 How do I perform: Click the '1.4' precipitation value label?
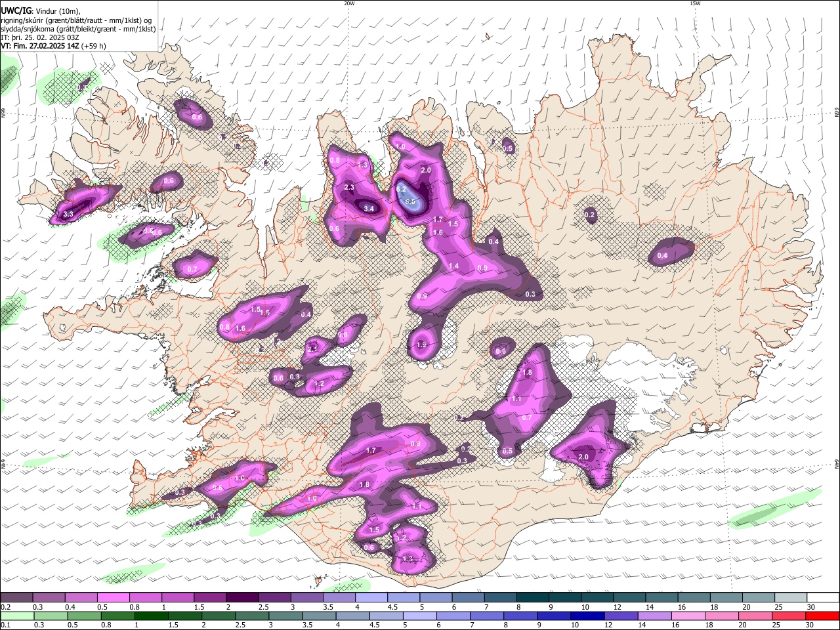click(453, 266)
